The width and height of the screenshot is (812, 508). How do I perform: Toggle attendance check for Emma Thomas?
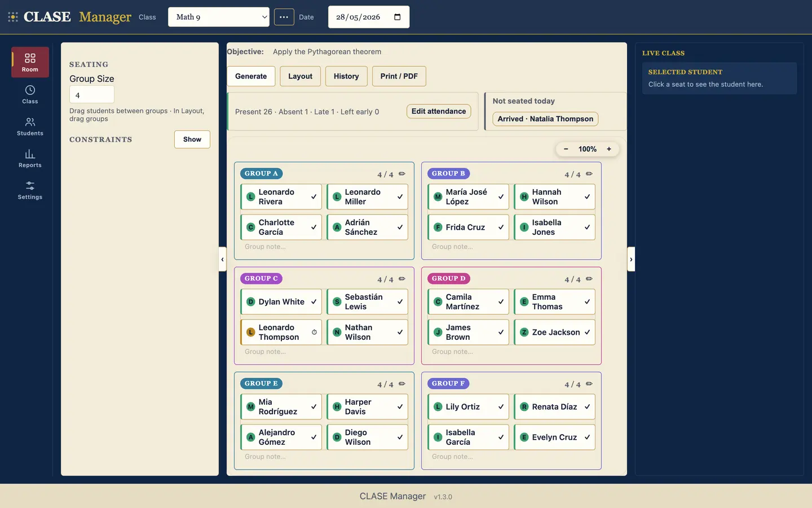click(x=587, y=302)
